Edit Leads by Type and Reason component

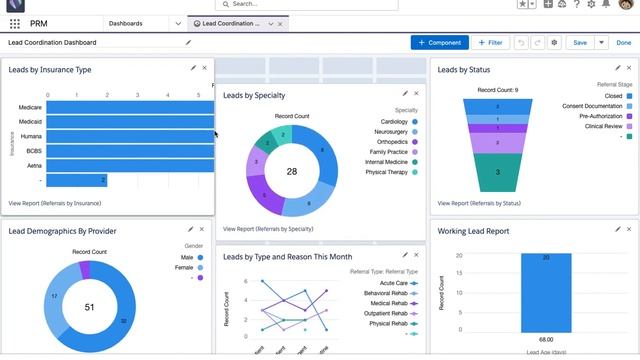(x=405, y=255)
